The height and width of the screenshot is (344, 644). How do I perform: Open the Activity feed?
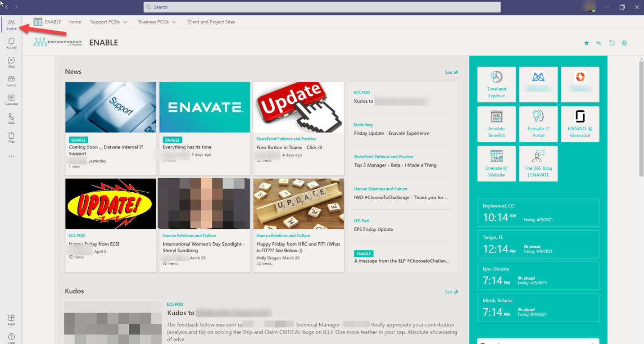point(11,43)
